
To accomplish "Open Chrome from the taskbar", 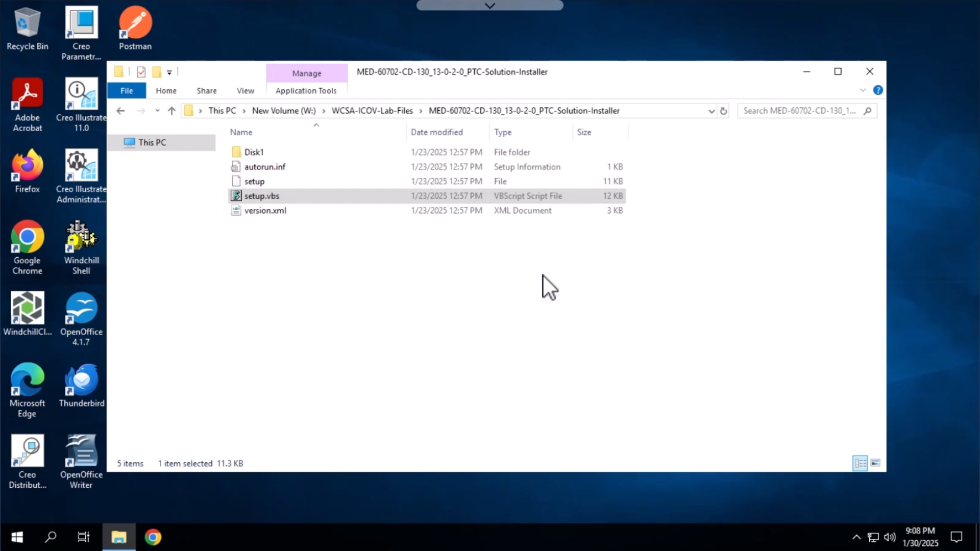I will (x=153, y=537).
